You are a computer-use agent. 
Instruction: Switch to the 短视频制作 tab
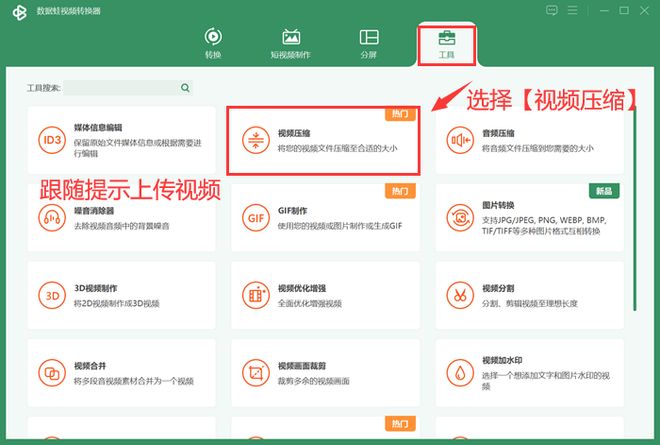click(291, 42)
